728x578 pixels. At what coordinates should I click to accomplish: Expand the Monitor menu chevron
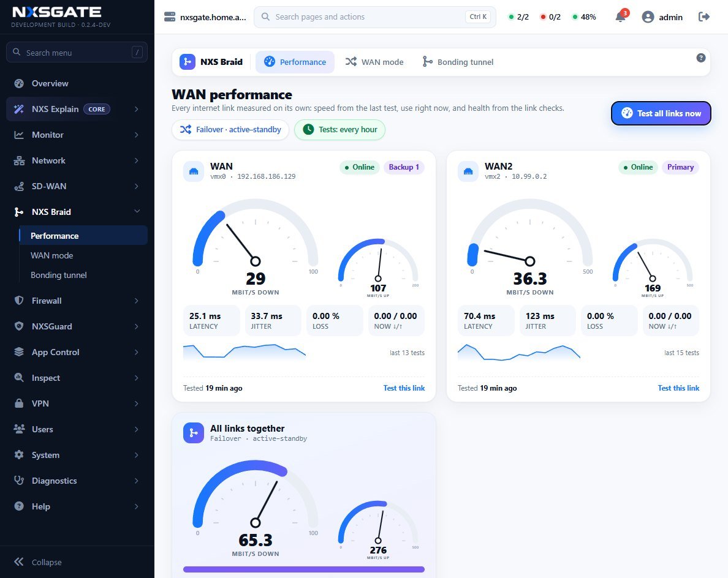pos(137,135)
